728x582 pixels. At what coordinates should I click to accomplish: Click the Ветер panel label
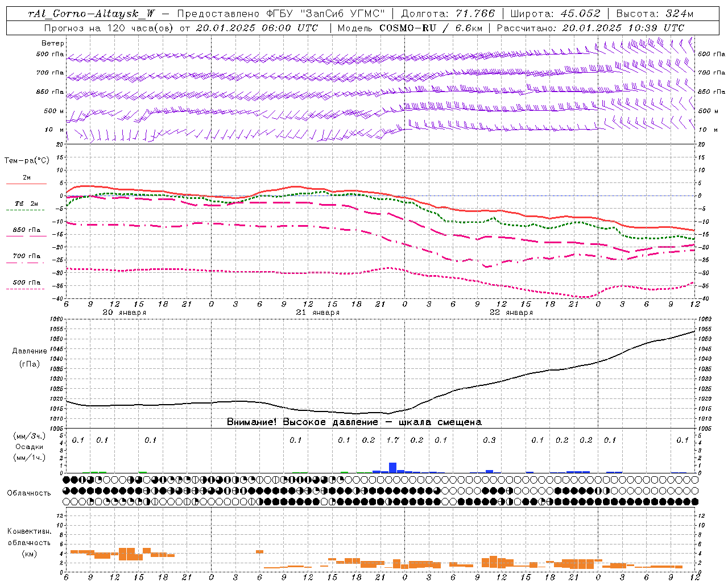[53, 43]
